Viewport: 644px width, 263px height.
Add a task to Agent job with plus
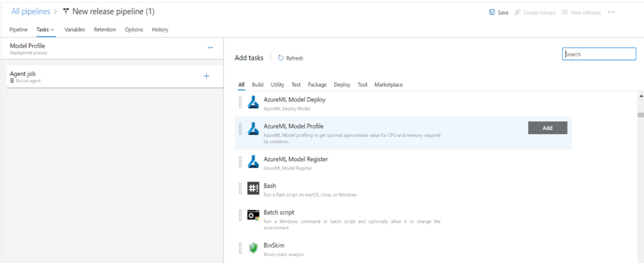pos(207,76)
